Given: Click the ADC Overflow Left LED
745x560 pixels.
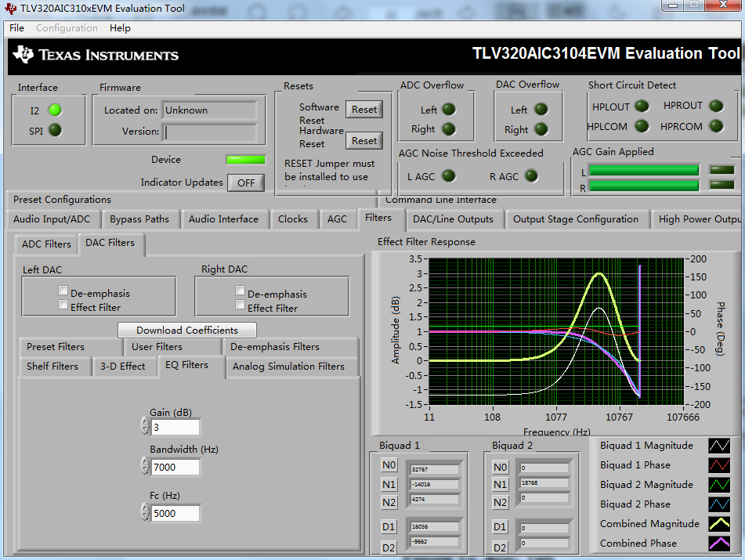Looking at the screenshot, I should 449,109.
